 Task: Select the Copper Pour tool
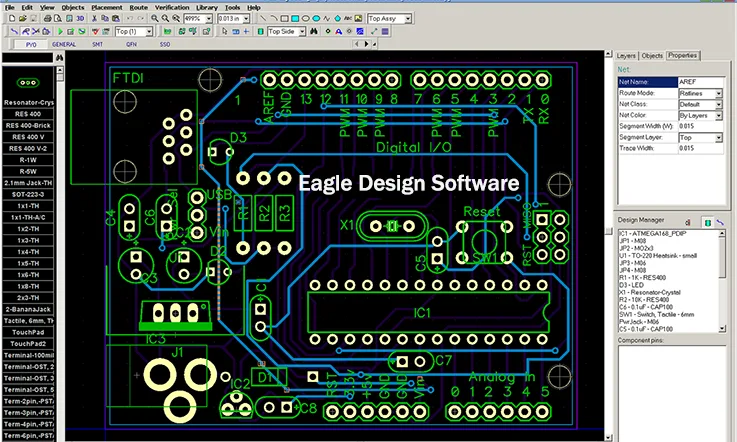pos(360,32)
